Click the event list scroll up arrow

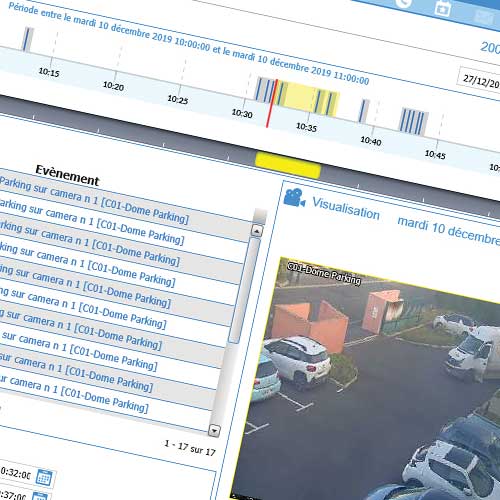coord(257,231)
